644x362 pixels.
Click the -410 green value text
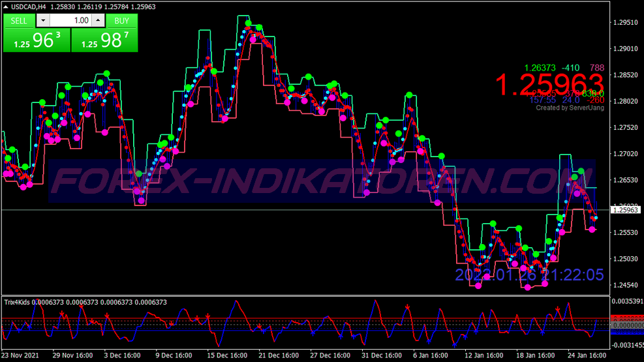tap(570, 68)
